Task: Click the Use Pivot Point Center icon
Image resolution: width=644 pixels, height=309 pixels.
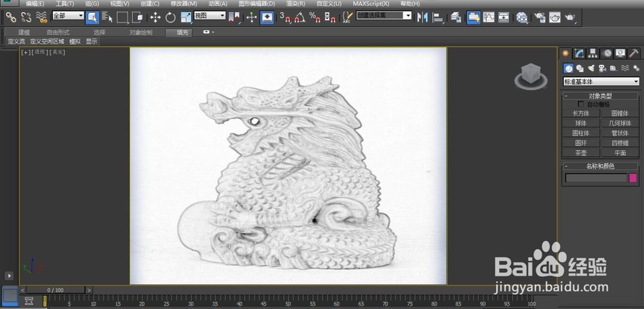Action: point(234,17)
